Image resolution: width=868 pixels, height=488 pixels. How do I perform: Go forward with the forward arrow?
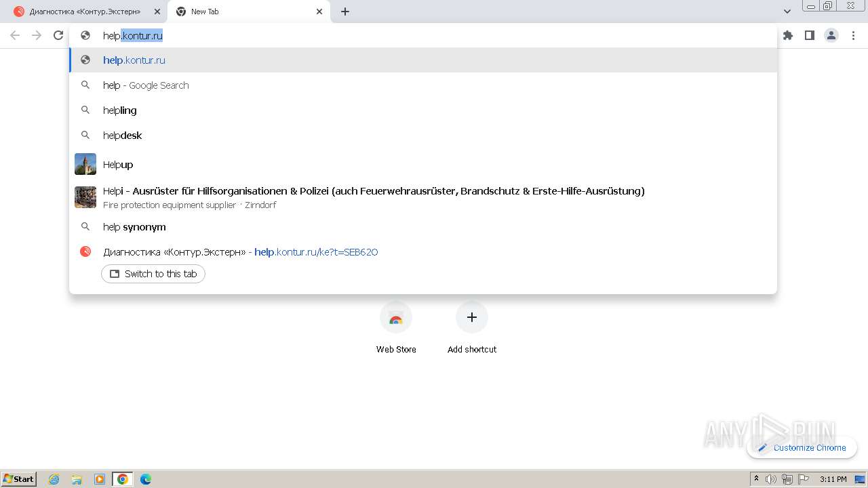pos(37,35)
